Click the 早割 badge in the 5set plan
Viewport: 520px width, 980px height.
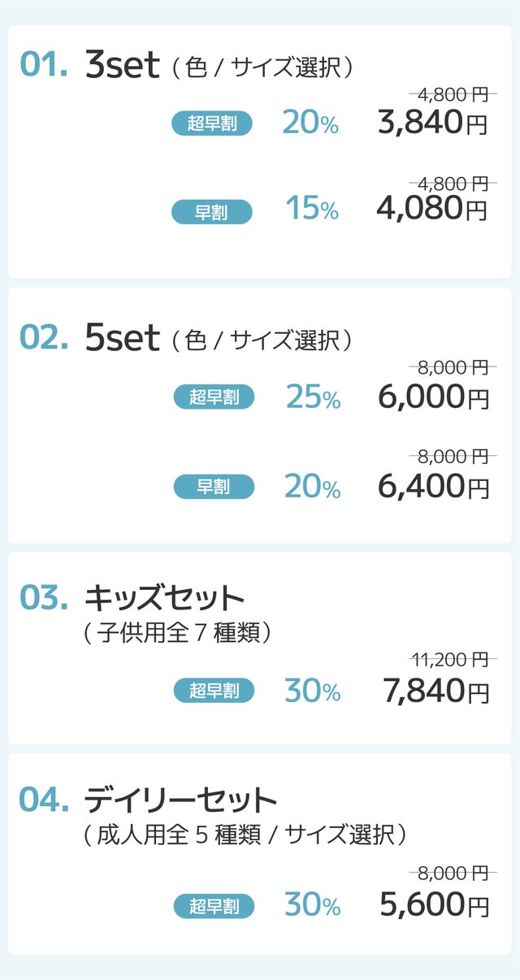[x=214, y=487]
